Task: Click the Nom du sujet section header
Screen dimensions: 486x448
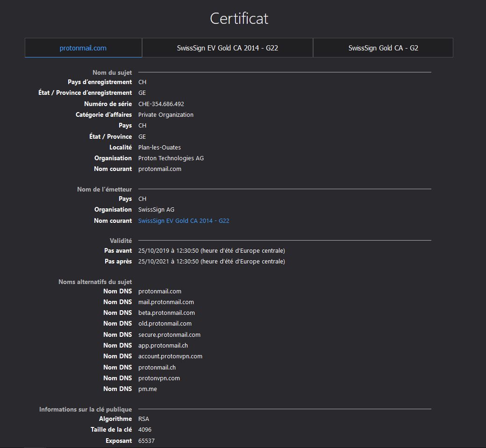Action: (112, 72)
